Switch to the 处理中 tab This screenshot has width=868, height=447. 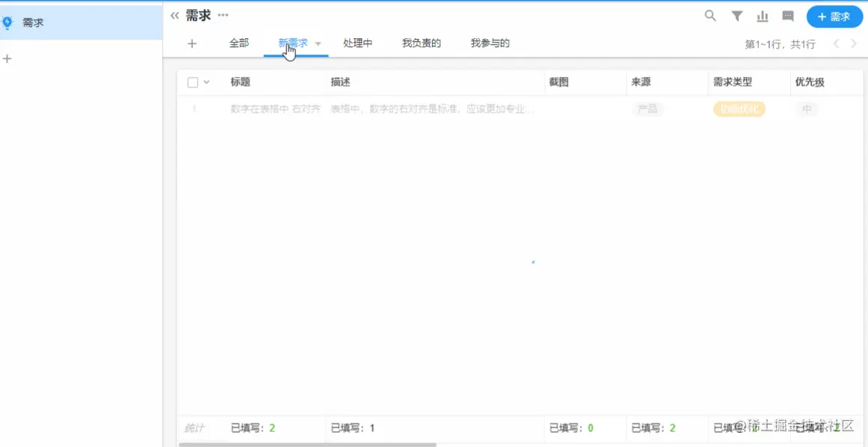358,43
